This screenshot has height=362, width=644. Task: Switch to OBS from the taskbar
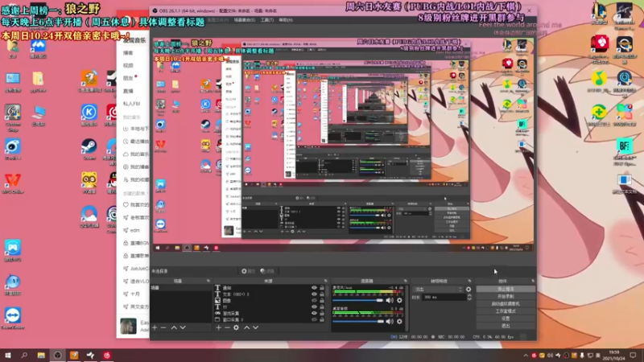57,355
